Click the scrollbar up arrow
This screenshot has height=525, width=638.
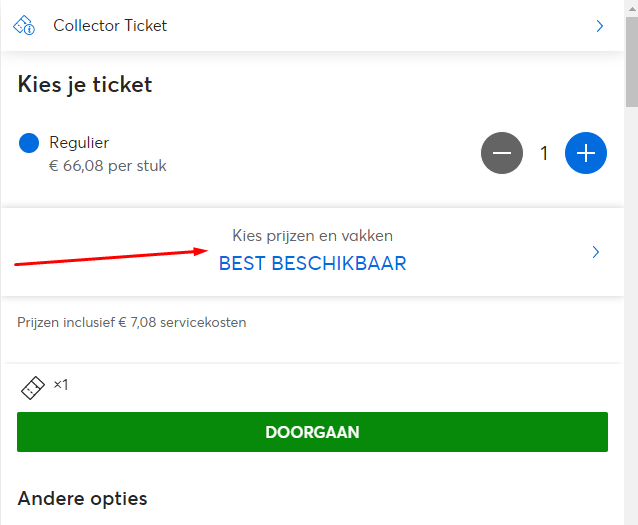coord(632,9)
